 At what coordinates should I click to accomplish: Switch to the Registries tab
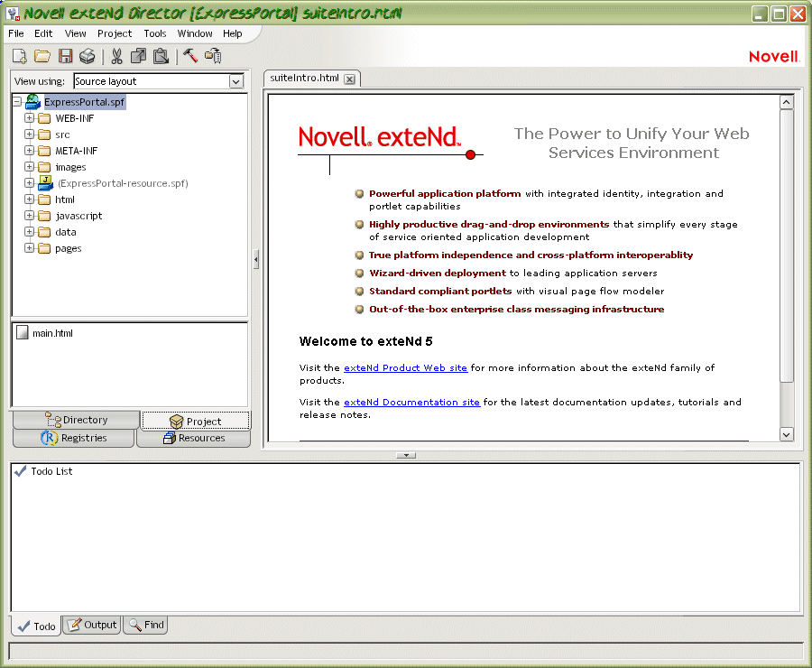[x=74, y=438]
